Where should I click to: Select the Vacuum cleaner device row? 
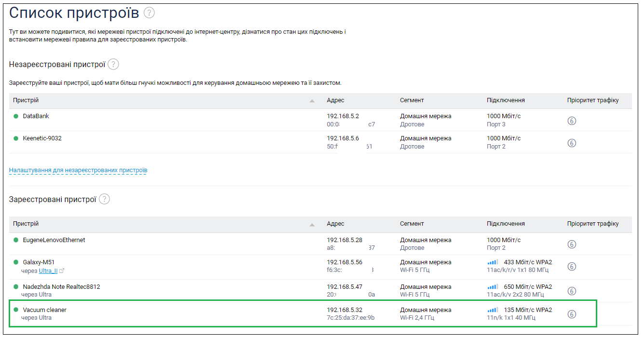point(44,310)
